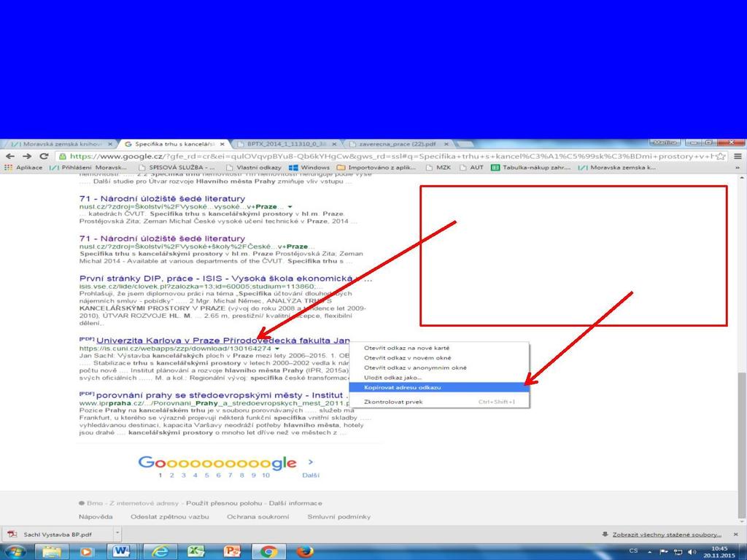Screen dimensions: 747x560
Task: Click Zobrazit všechny stažené soubory link
Action: tap(667, 534)
